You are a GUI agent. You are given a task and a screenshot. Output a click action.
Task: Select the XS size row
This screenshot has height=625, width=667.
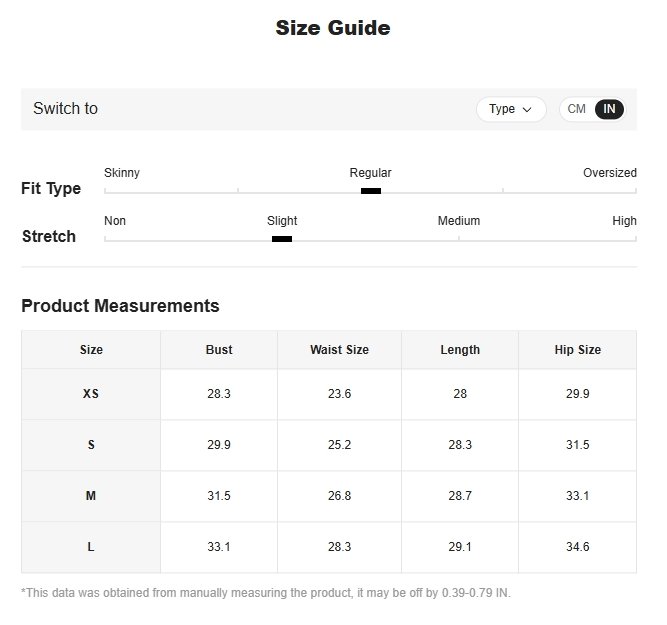coord(91,394)
